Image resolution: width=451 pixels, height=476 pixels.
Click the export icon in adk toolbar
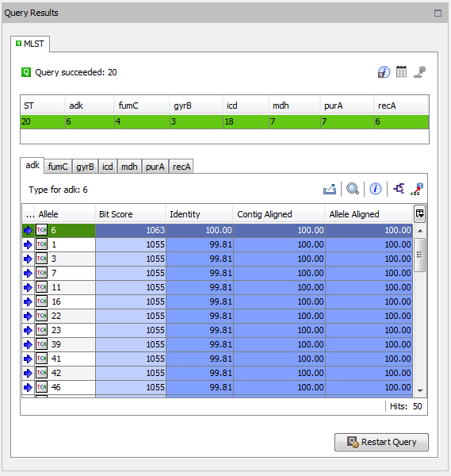tap(330, 189)
